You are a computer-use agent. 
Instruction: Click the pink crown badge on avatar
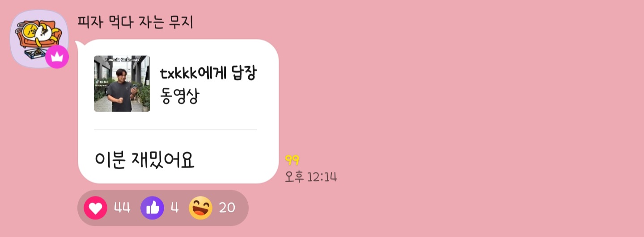[57, 57]
